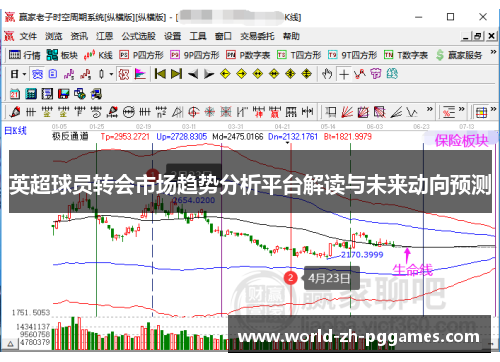Click the windows with globe icon

[80, 94]
